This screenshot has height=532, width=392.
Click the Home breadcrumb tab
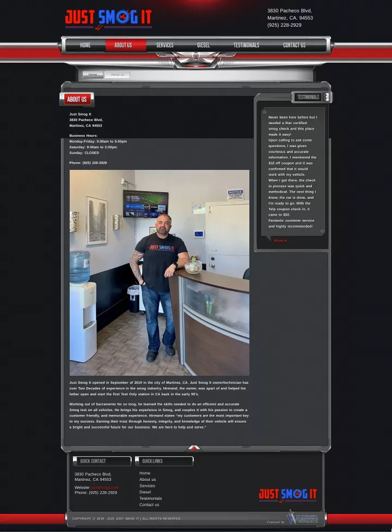click(x=93, y=75)
